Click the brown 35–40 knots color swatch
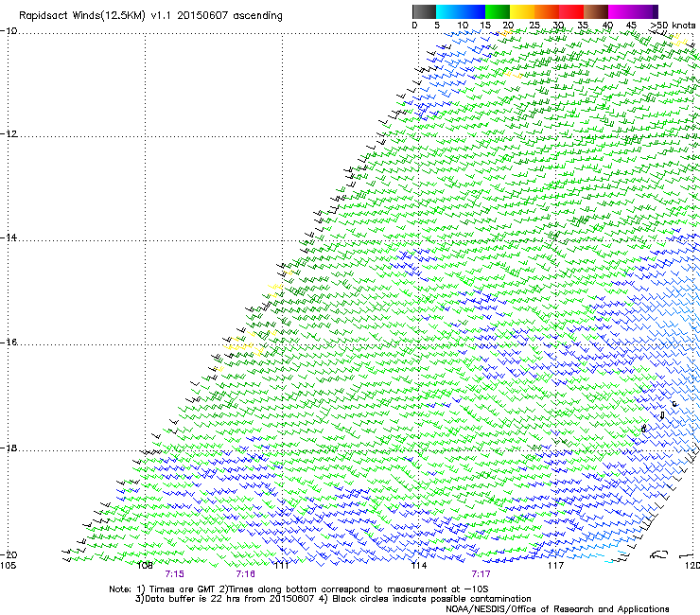The height and width of the screenshot is (615, 700). [596, 11]
